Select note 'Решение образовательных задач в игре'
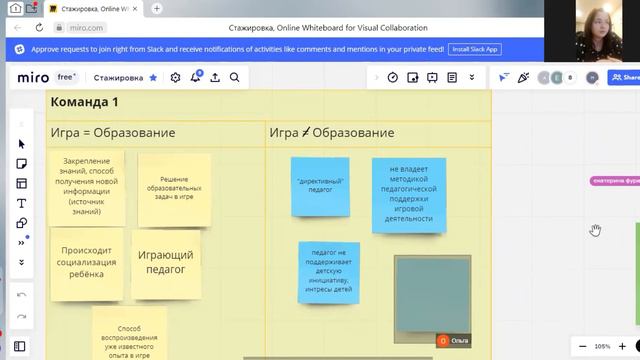Screen dimensions: 640x360 tap(174, 190)
